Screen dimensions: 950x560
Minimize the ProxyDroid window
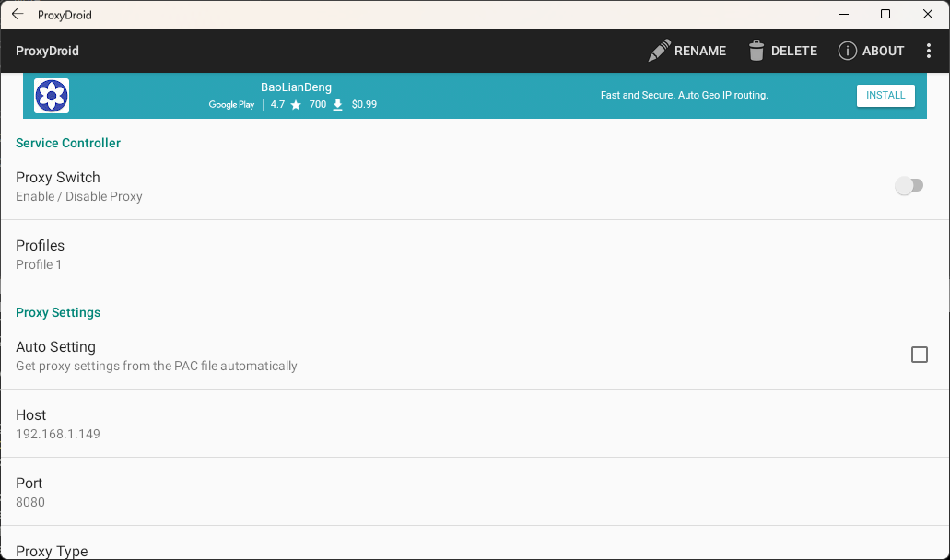(x=843, y=14)
